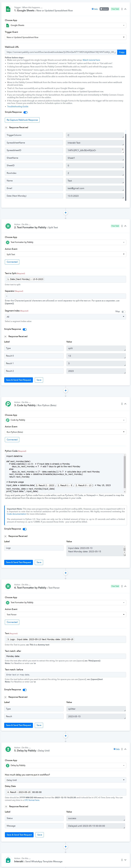
Task: Open three-dot menu for step 4 Text Parser
Action: pos(122,586)
